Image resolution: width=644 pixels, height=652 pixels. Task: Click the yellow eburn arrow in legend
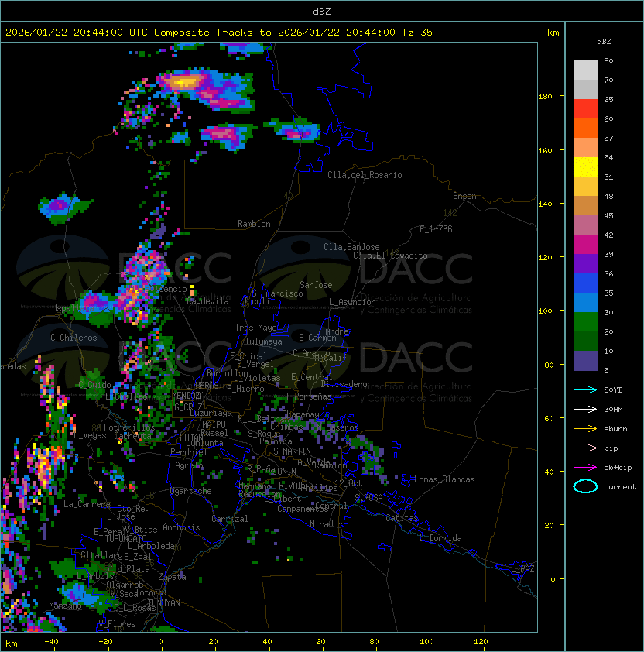click(585, 429)
